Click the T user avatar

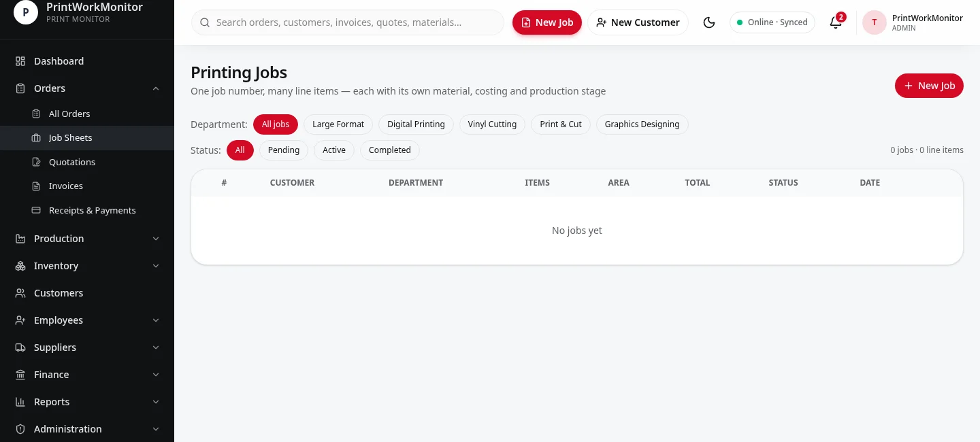tap(875, 22)
